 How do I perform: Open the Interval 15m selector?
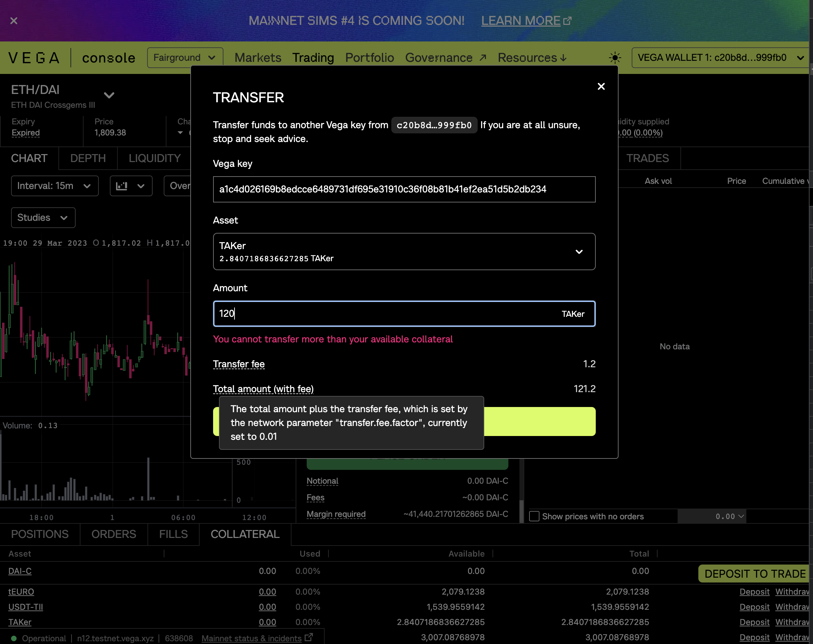point(54,186)
